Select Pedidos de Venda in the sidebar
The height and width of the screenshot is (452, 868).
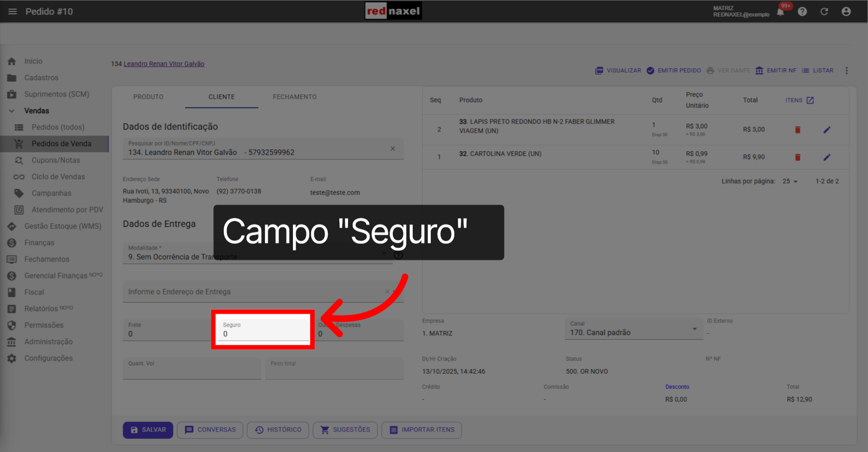tap(61, 143)
